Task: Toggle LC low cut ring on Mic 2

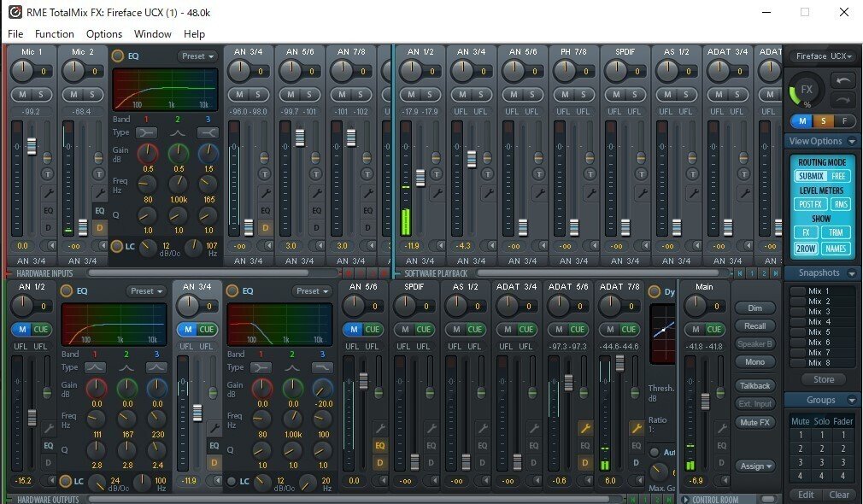Action: point(117,246)
